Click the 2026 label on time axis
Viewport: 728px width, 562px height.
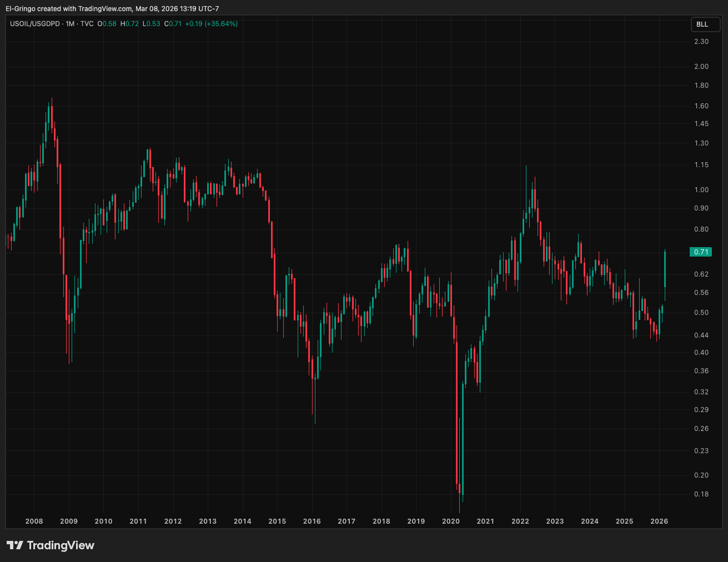click(x=659, y=521)
